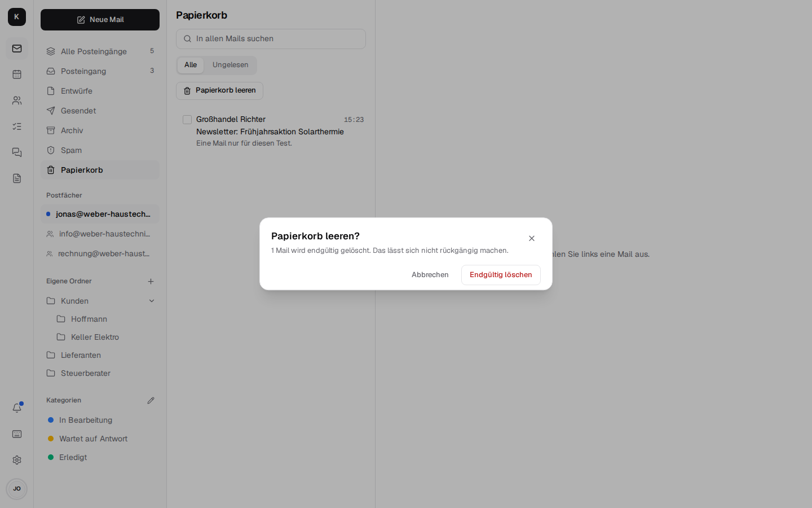
Task: Open the Entwürfe folder
Action: point(100,91)
